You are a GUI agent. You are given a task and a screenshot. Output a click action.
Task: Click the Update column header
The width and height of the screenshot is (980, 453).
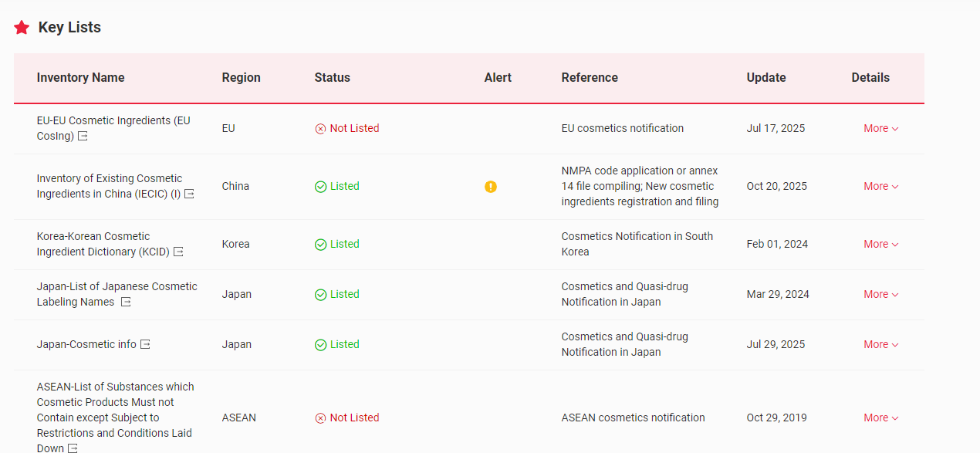tap(766, 78)
